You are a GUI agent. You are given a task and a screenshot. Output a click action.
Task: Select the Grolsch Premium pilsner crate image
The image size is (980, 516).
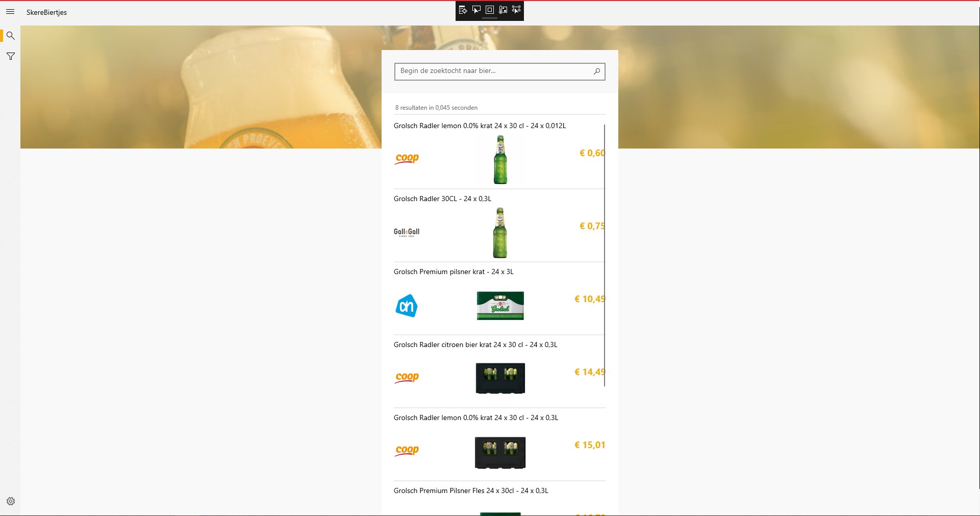[x=500, y=306]
